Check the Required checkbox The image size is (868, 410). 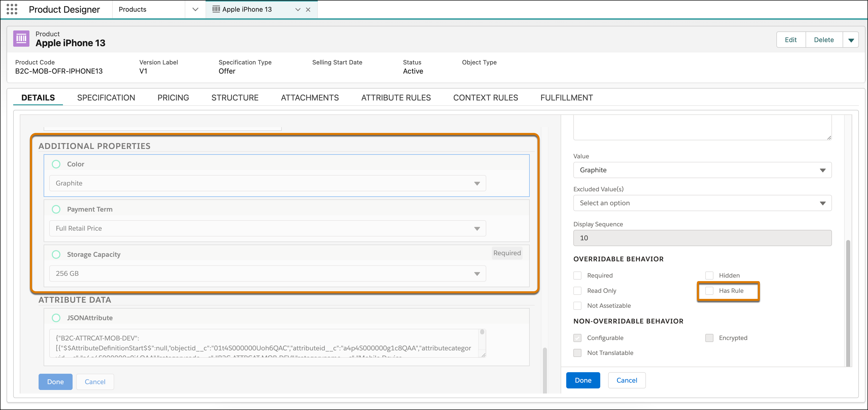pos(578,276)
